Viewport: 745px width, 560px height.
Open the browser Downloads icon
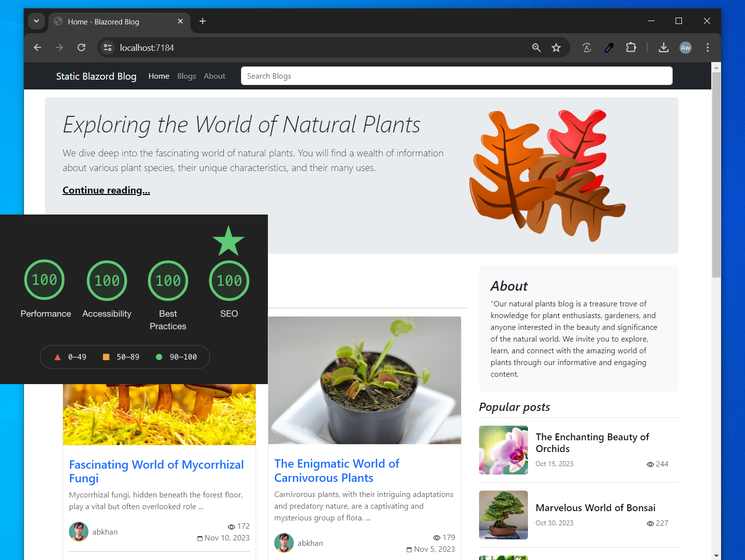pos(663,47)
